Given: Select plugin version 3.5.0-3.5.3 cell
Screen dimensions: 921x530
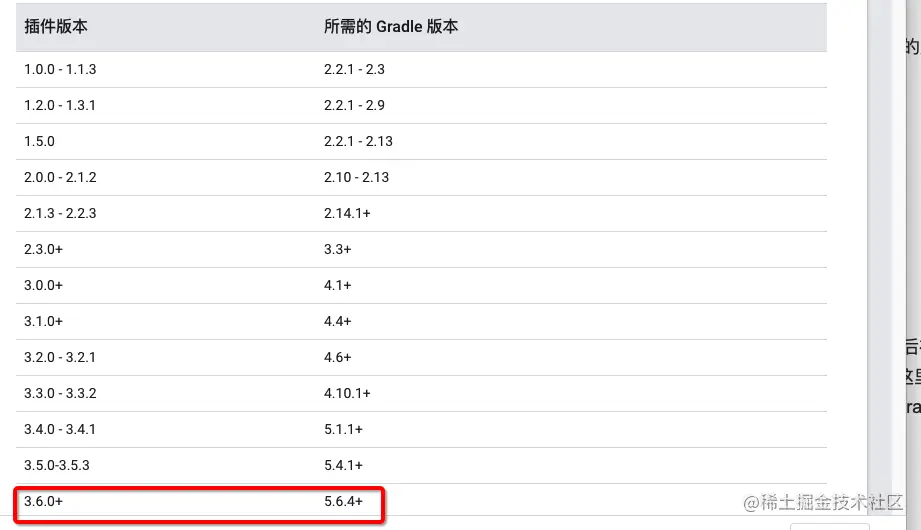Looking at the screenshot, I should [57, 465].
